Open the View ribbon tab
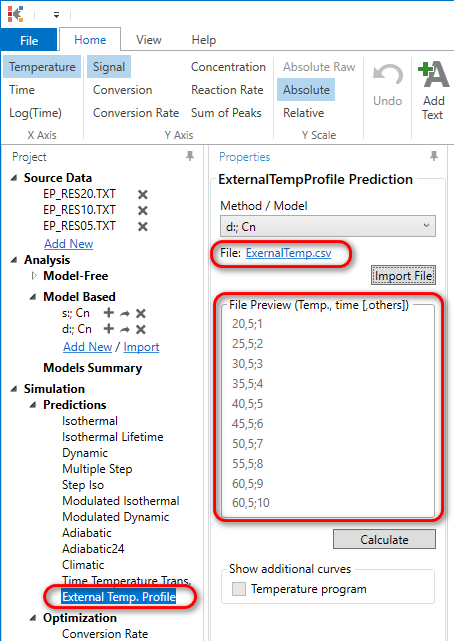 point(149,40)
